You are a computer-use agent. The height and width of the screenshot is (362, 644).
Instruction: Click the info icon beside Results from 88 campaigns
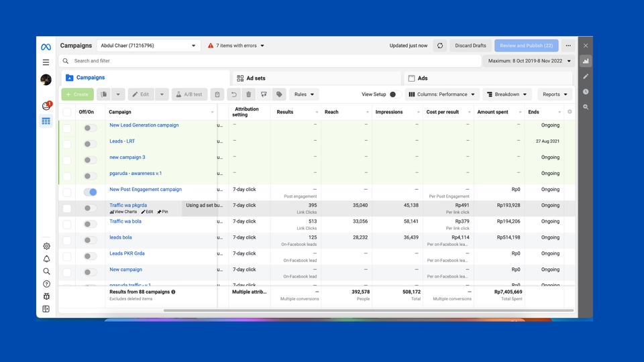173,292
